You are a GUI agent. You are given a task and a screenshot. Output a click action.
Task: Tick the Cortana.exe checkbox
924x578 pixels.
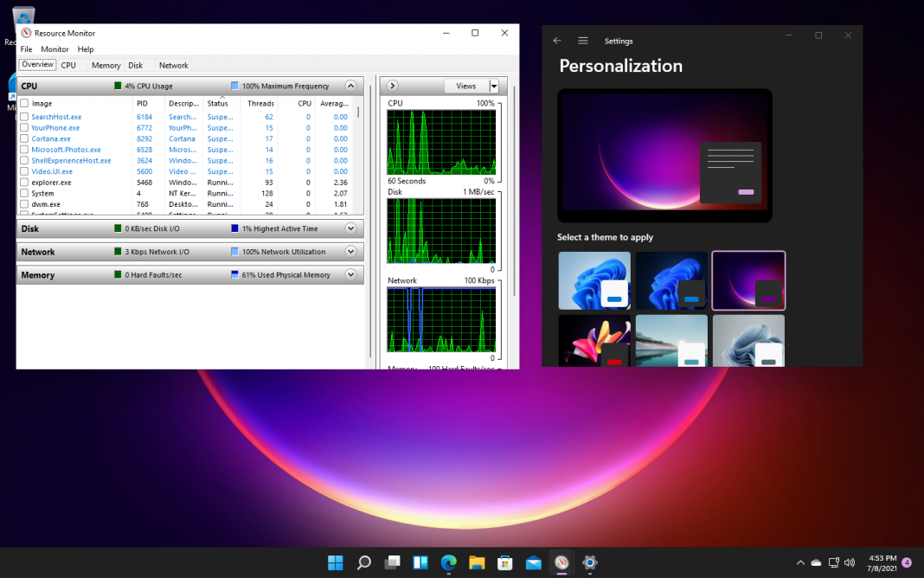23,138
